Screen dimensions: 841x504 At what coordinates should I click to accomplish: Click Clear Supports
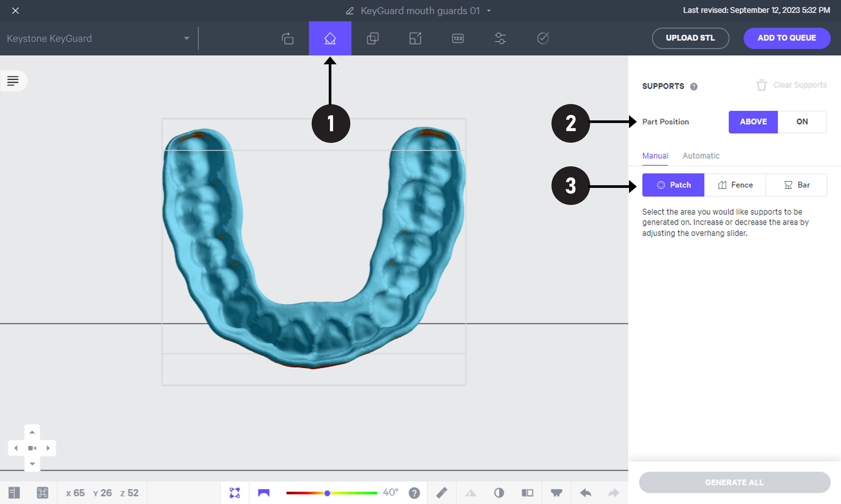point(791,85)
